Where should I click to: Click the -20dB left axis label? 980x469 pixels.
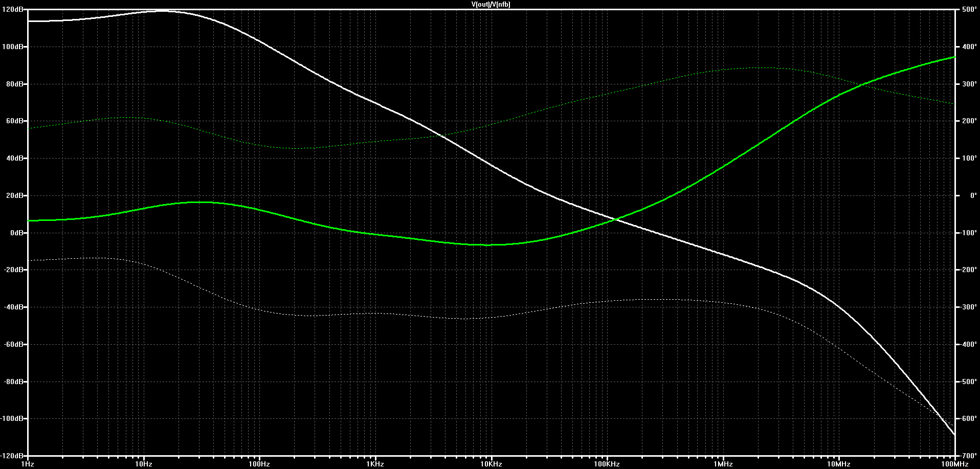(13, 270)
